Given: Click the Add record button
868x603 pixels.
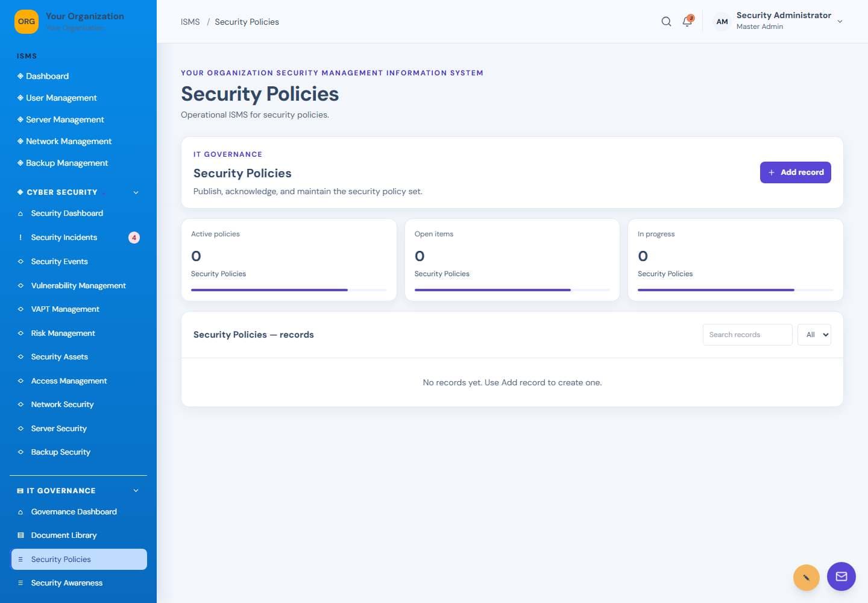Looking at the screenshot, I should coord(796,172).
